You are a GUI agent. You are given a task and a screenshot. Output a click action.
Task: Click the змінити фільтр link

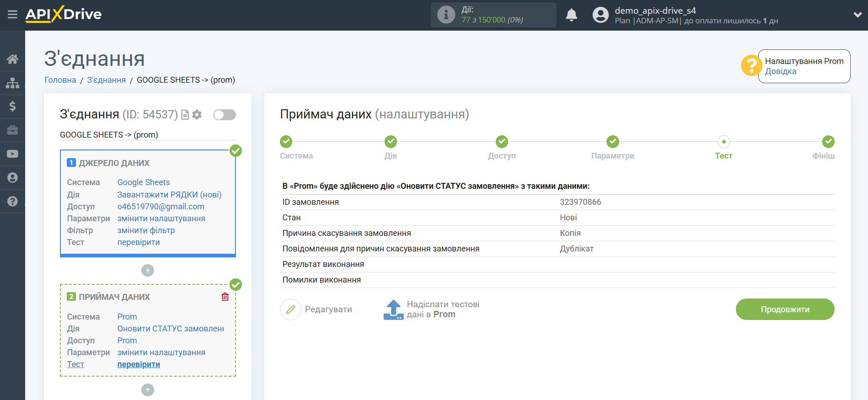pos(146,230)
